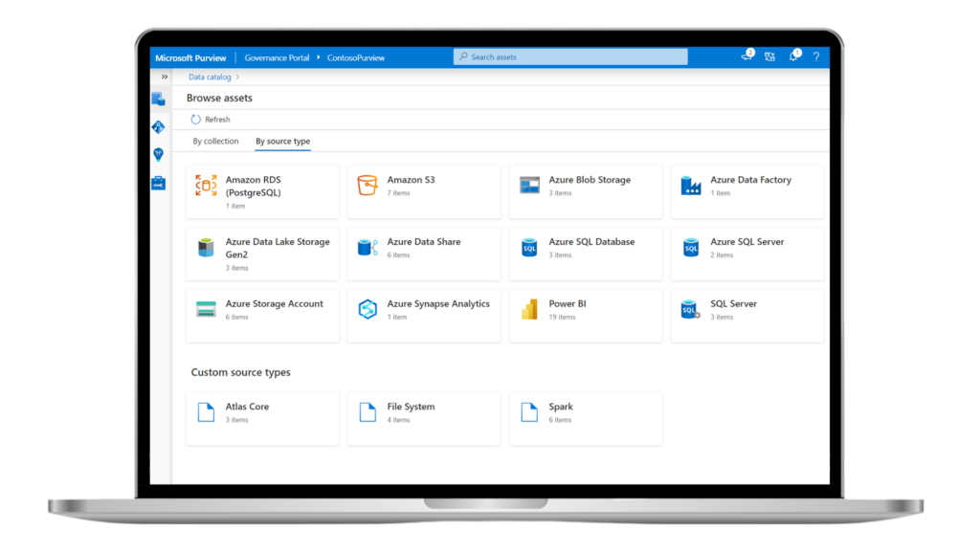This screenshot has width=980, height=551.
Task: Open the help question mark icon
Action: click(x=816, y=56)
